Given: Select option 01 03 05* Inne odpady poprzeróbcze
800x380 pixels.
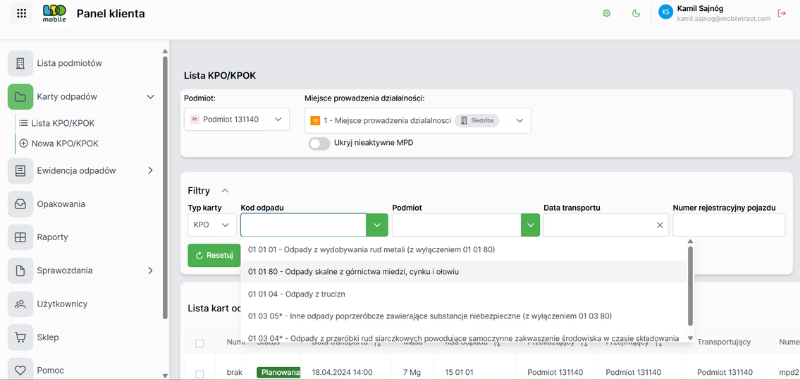Looking at the screenshot, I should click(464, 316).
